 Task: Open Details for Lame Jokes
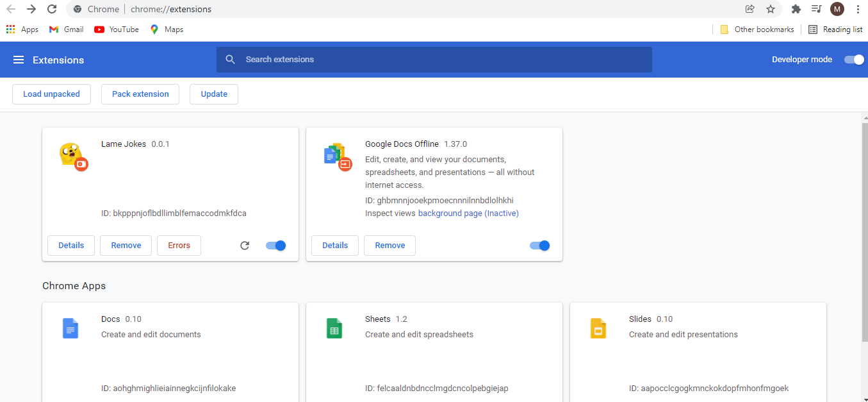tap(71, 246)
